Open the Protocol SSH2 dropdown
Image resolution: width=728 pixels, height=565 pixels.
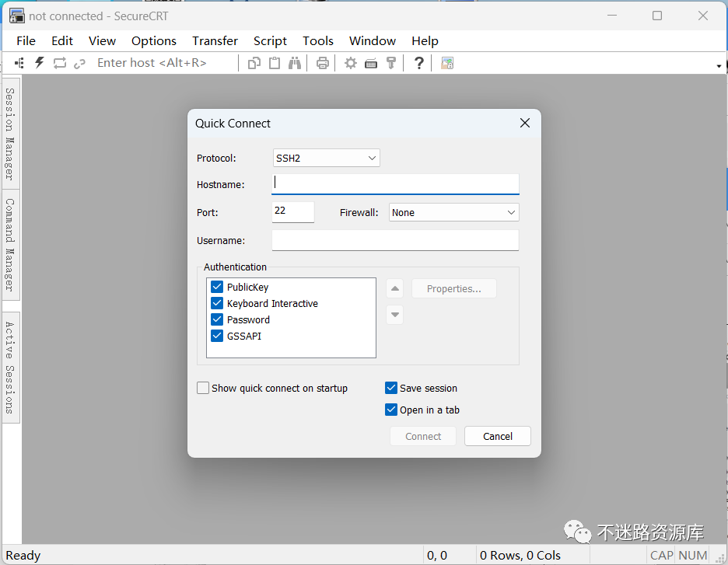[x=326, y=158]
